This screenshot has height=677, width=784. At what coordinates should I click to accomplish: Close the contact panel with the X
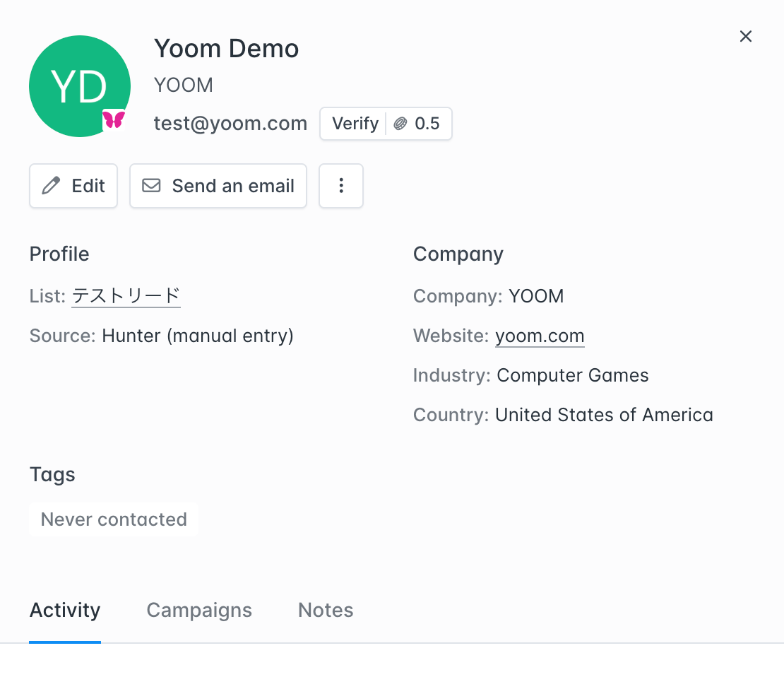745,37
